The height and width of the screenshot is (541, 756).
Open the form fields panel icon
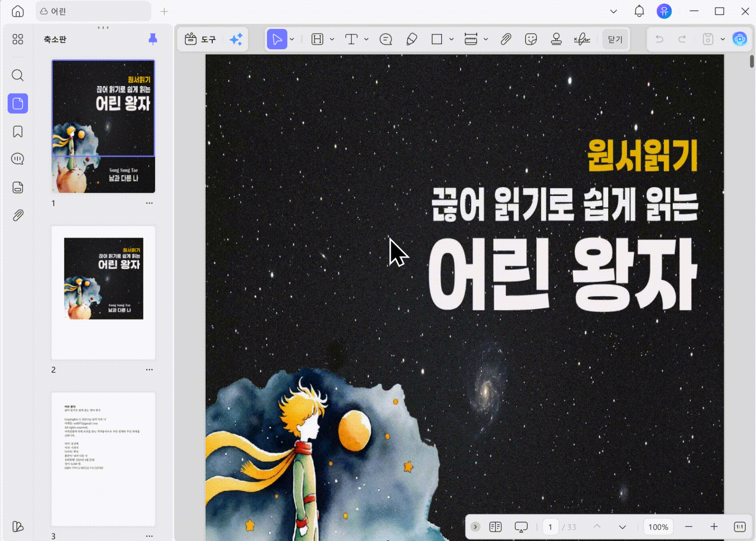(18, 187)
